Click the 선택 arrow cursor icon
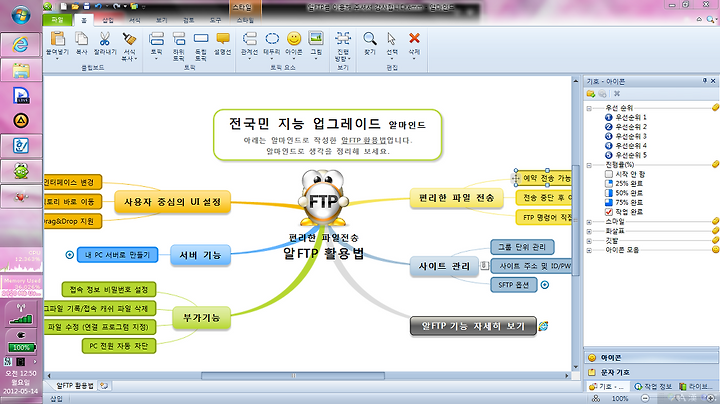Image resolution: width=720 pixels, height=404 pixels. click(391, 39)
